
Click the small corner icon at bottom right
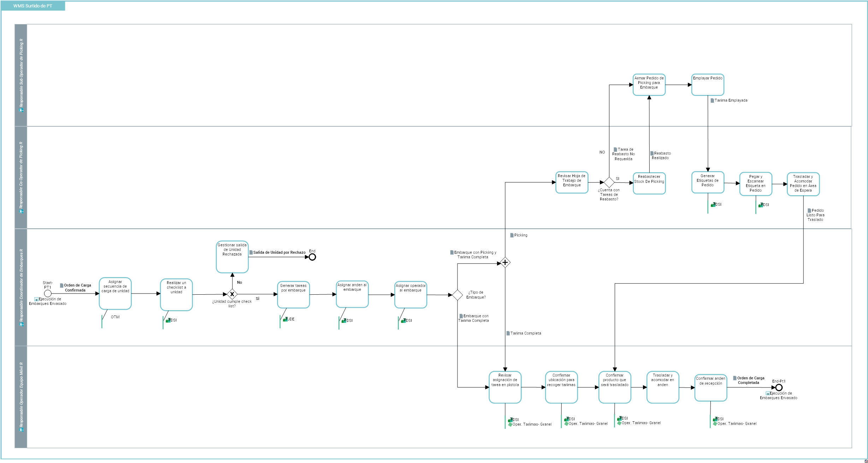866,461
